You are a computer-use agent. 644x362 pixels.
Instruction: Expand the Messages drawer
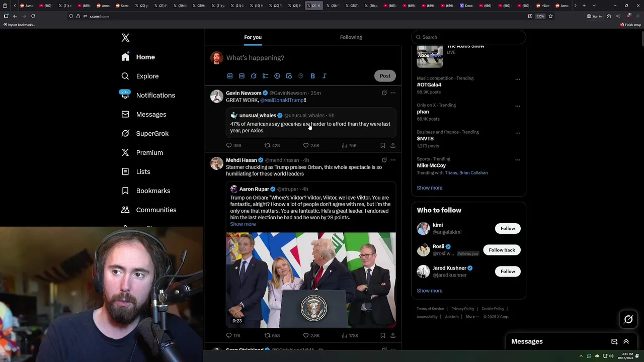click(x=626, y=341)
